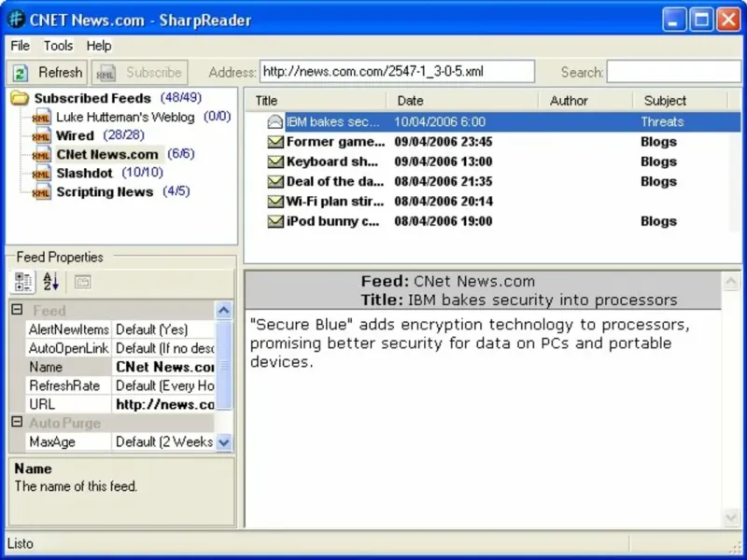Sort feed properties alphabetically
The height and width of the screenshot is (560, 747).
coord(50,282)
